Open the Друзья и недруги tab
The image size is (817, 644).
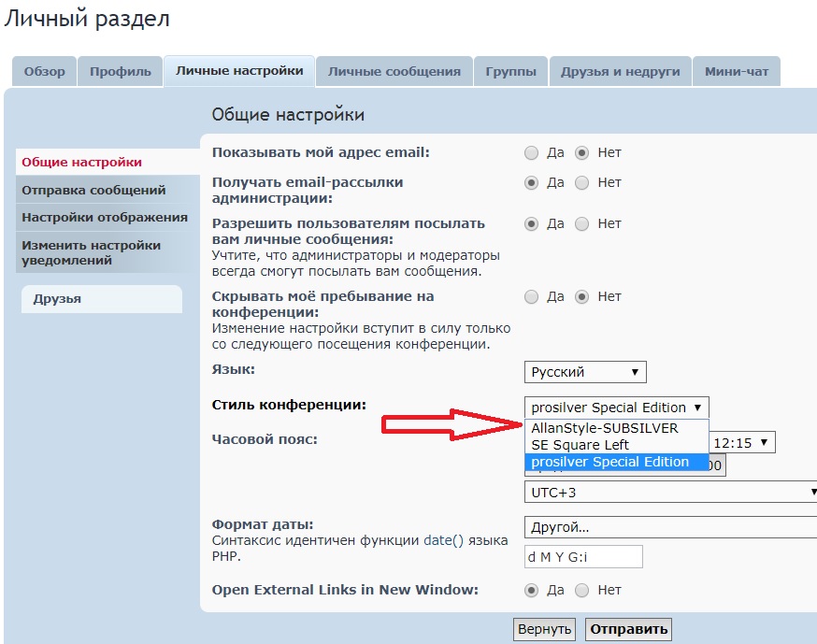tap(620, 72)
